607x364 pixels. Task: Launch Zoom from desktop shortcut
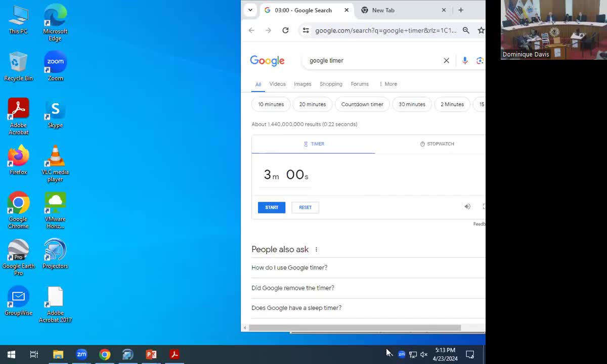55,67
